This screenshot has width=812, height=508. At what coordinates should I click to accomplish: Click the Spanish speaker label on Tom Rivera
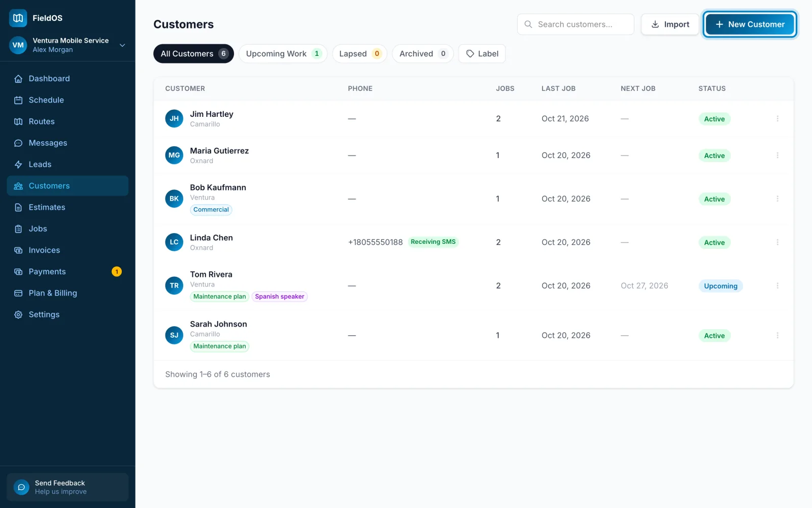click(280, 297)
